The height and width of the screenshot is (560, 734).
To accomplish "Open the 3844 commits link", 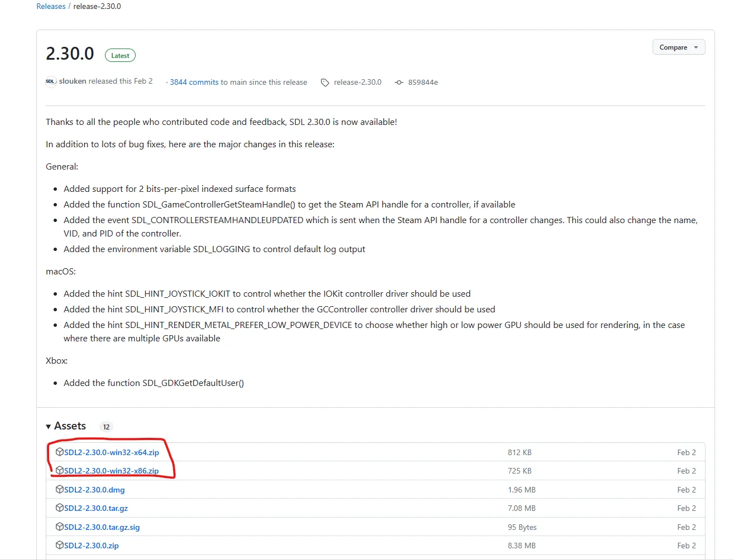I will pos(194,82).
